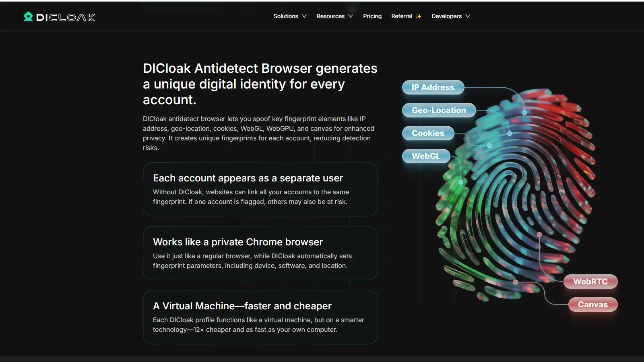Viewport: 644px width, 362px height.
Task: Select 'Each account appears as a separate user' card
Action: click(x=260, y=189)
